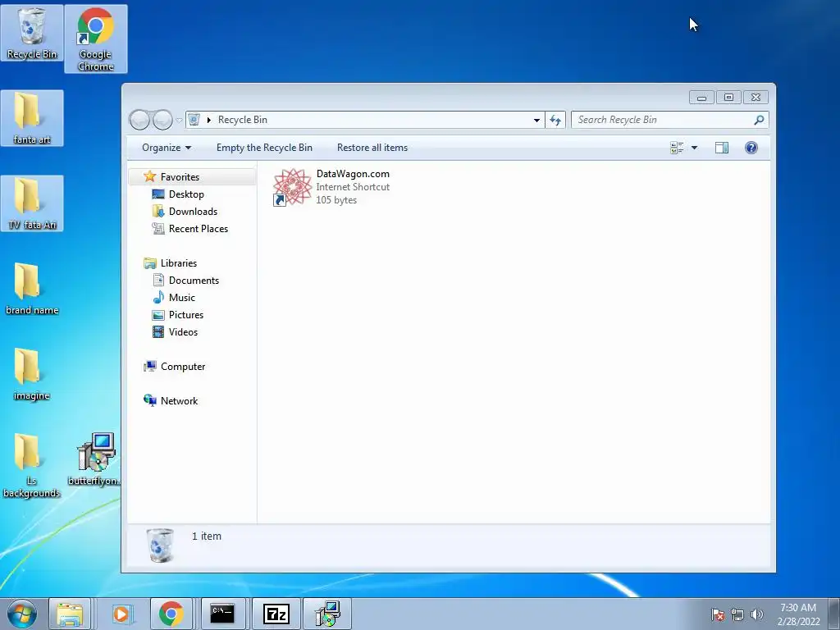Click the Refresh button next to address bar
Viewport: 840px width, 630px height.
click(555, 120)
